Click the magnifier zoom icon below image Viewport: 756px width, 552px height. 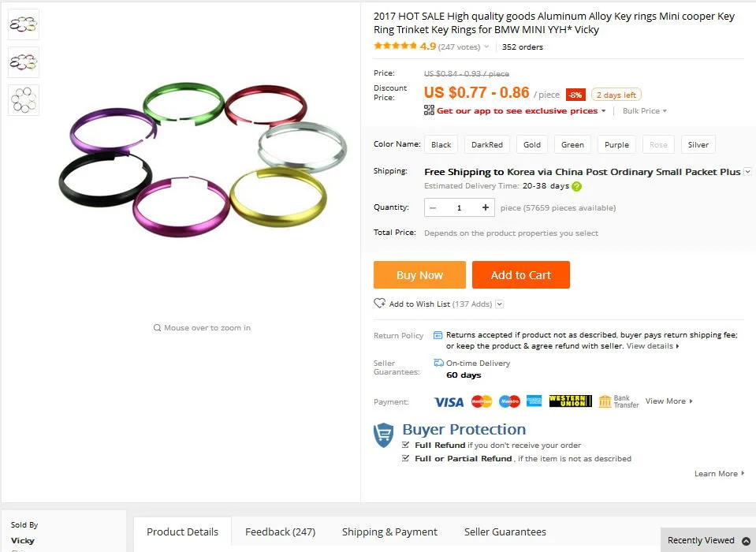click(x=157, y=328)
